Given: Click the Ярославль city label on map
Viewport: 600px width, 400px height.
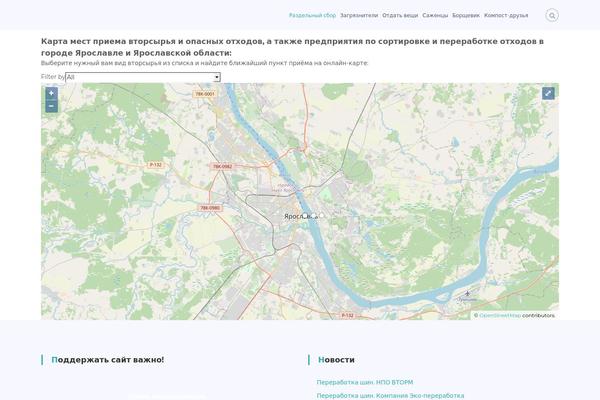Looking at the screenshot, I should coord(301,216).
